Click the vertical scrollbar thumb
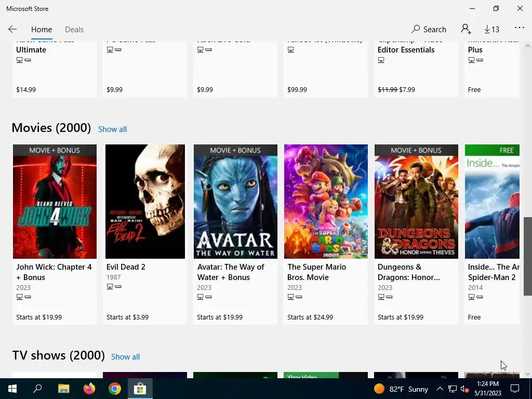Screen dimensions: 532x399 528,256
